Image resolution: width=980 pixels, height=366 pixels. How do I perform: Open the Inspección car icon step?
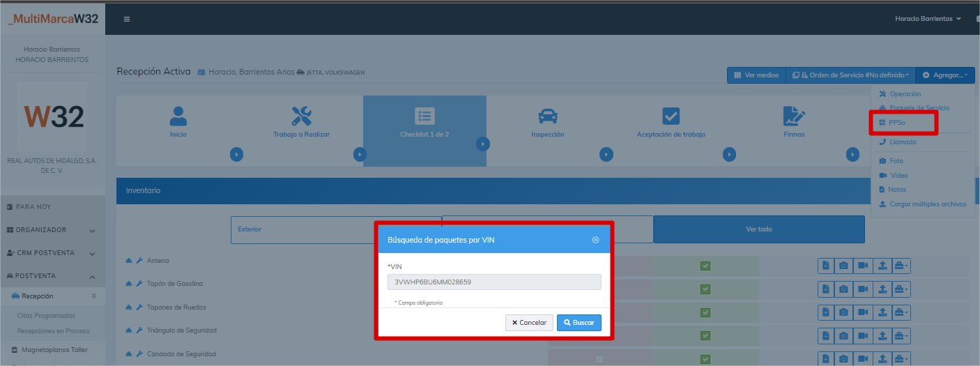tap(548, 116)
